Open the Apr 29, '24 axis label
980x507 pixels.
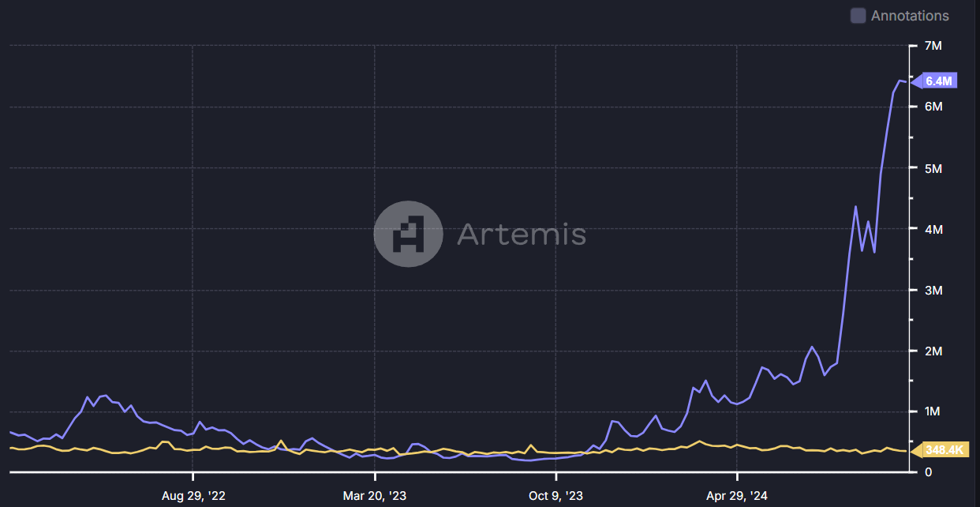[x=737, y=496]
